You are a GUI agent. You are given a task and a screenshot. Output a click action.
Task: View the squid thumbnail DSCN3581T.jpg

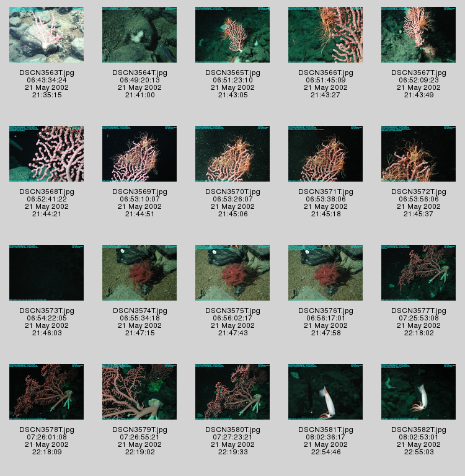pyautogui.click(x=325, y=392)
